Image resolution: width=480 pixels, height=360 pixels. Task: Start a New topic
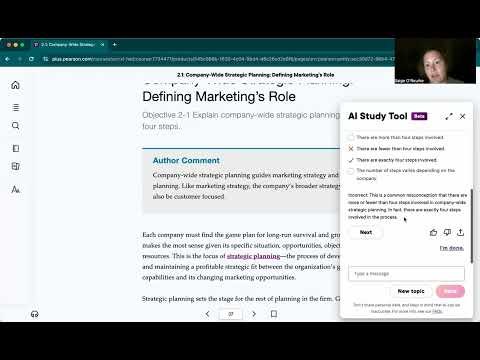pyautogui.click(x=411, y=291)
